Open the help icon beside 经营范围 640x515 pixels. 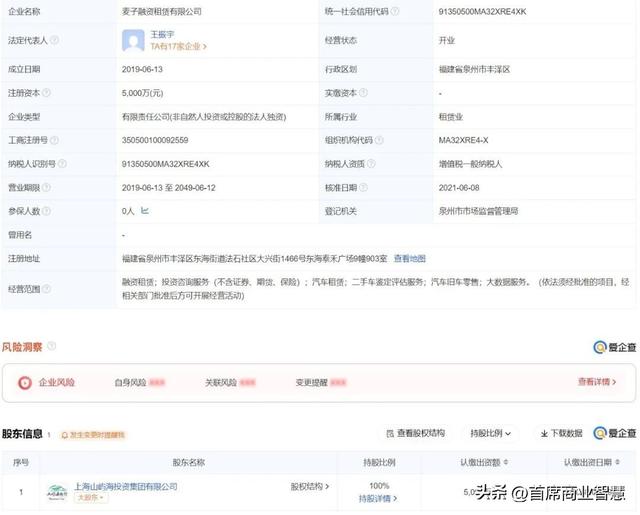point(47,289)
